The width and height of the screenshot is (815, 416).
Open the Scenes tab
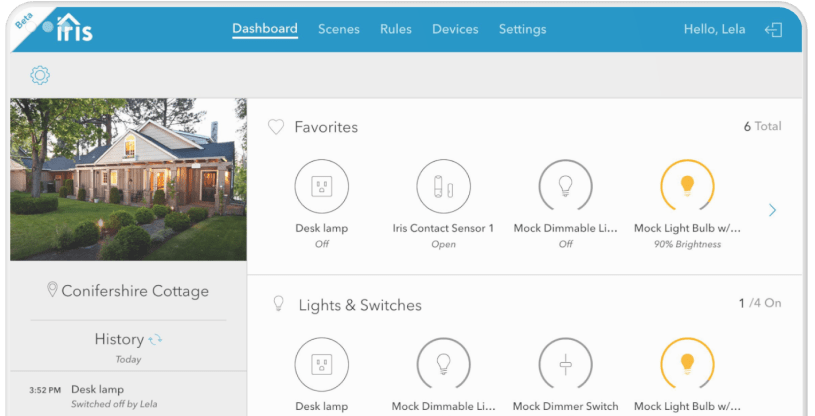pyautogui.click(x=338, y=29)
